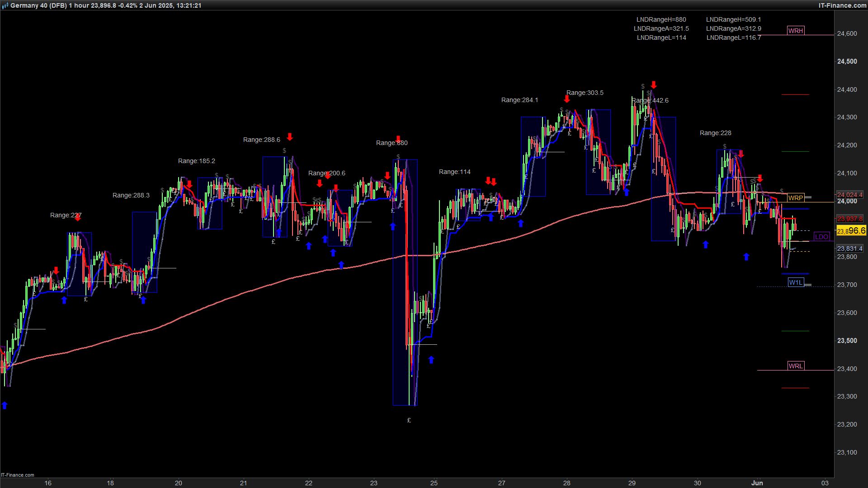The height and width of the screenshot is (488, 868).
Task: Click the LNDRangeH=509.1 indicator text
Action: 733,19
